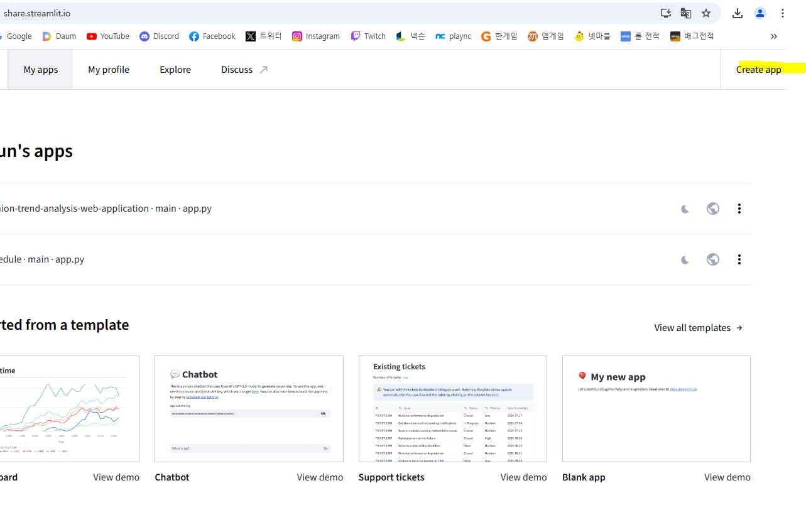Click the Support tickets template title text
Screen dimensions: 806x532
[391, 477]
